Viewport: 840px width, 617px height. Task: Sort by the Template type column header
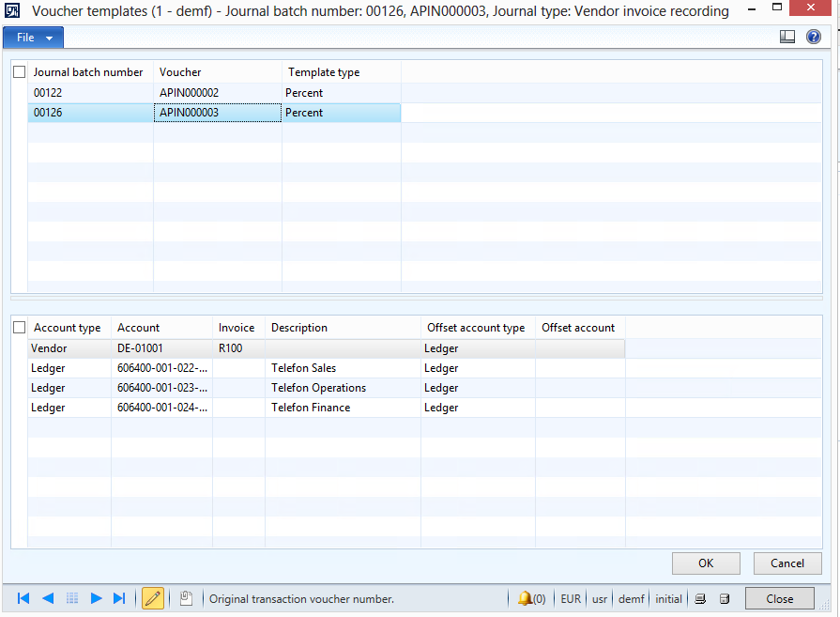[x=324, y=72]
